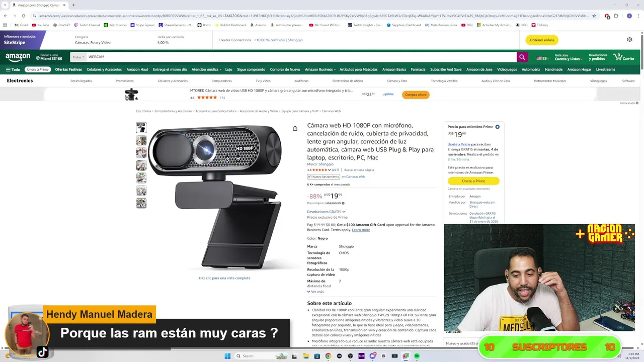Click the main webcam product image
The height and width of the screenshot is (362, 644).
[x=215, y=197]
